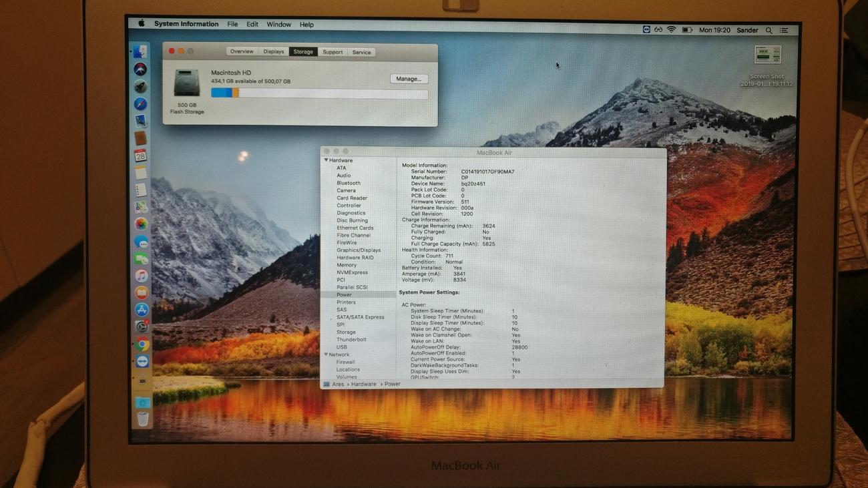Viewport: 868px width, 488px height.
Task: Open Calendar icon showing 28
Action: pyautogui.click(x=140, y=156)
